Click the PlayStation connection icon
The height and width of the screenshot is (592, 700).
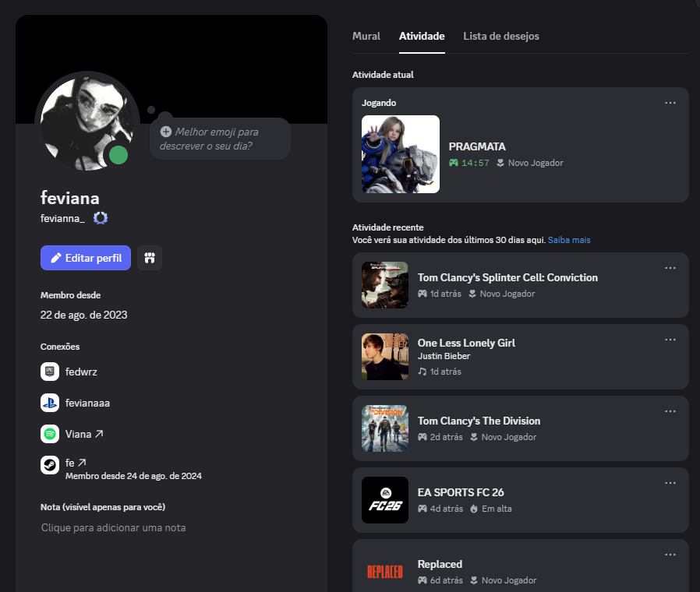[x=50, y=403]
